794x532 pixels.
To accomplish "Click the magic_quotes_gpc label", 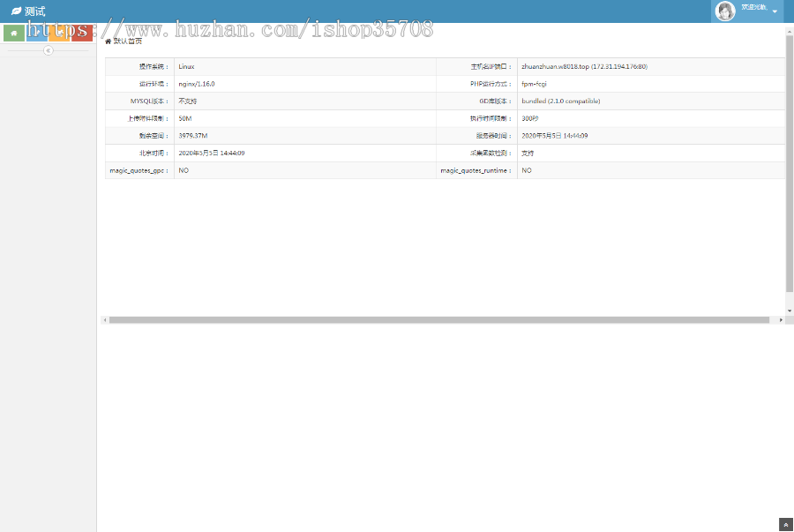I will 139,170.
